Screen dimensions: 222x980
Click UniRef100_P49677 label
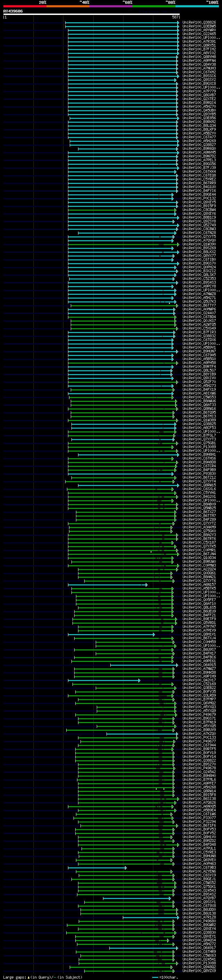199,741
